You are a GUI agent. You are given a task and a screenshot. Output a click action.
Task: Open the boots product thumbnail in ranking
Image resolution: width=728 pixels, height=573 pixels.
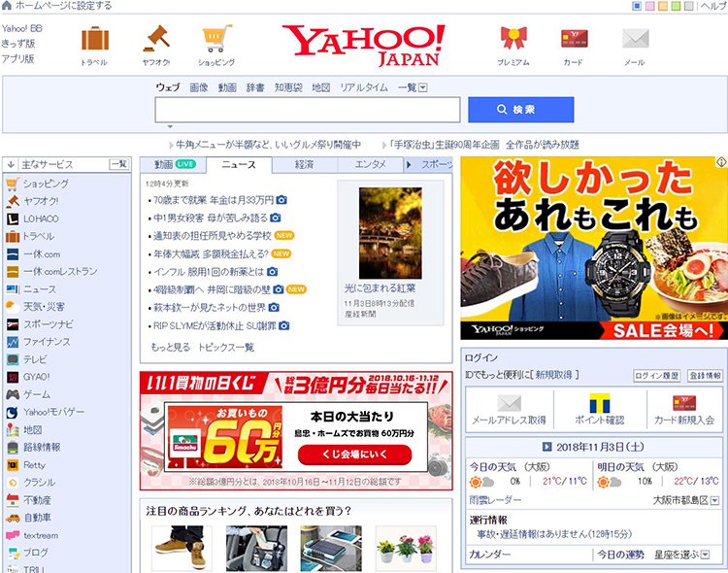click(x=182, y=549)
